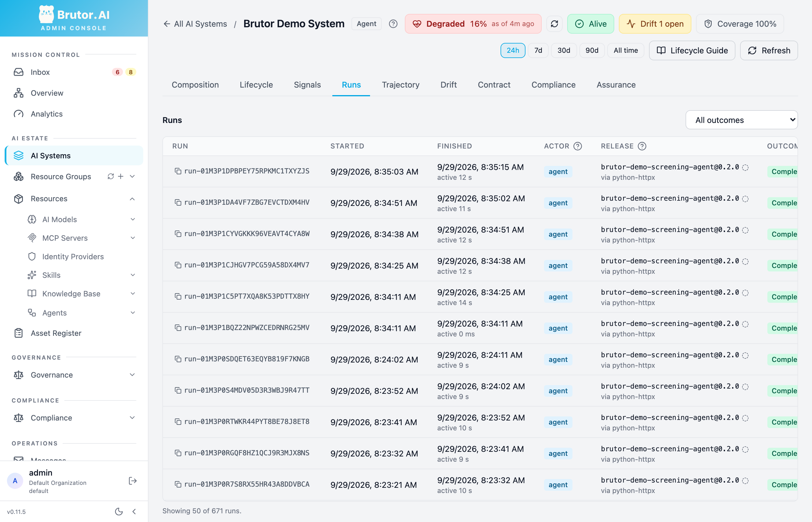Copy run ID run-01M3P1DA4VF7ZBG7EVCTDXM4HV
The height and width of the screenshot is (522, 812).
coord(177,202)
